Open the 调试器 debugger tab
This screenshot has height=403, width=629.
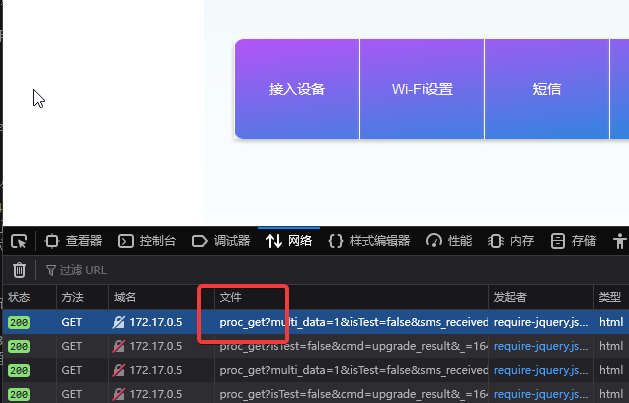pyautogui.click(x=221, y=241)
